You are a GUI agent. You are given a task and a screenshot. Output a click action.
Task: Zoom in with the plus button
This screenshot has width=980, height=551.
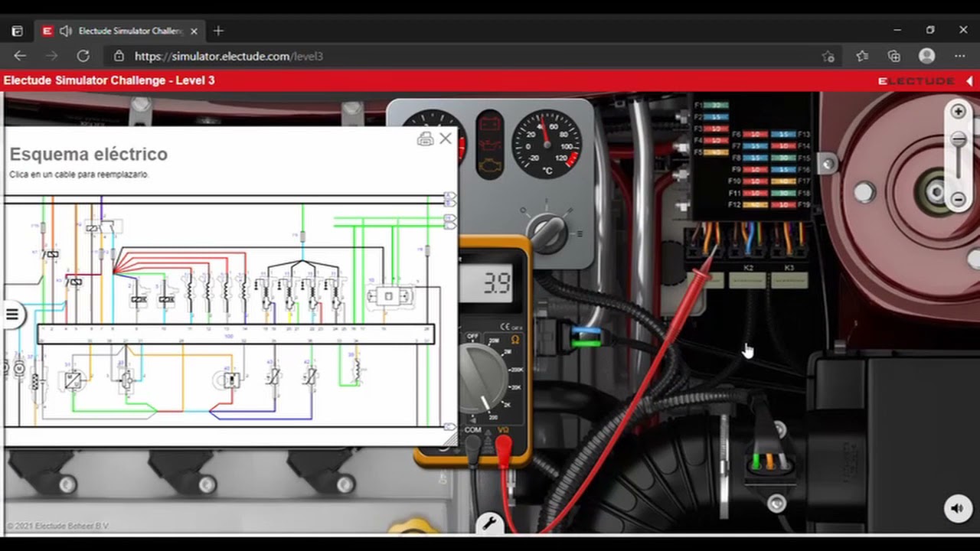click(x=958, y=111)
